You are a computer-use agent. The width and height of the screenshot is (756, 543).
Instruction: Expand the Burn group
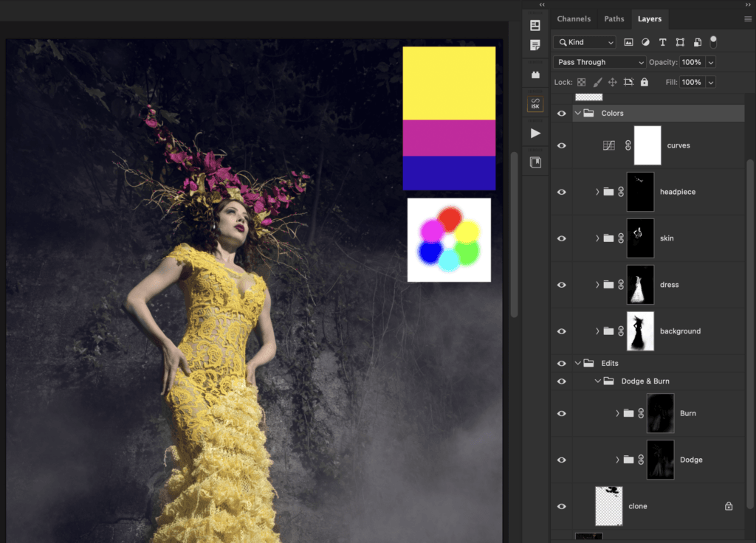pos(617,413)
